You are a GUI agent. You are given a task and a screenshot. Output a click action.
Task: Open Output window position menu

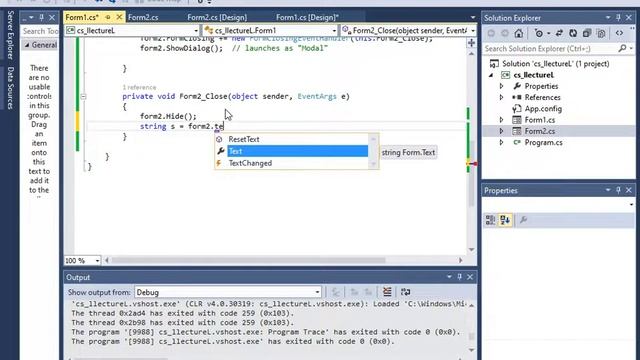449,277
